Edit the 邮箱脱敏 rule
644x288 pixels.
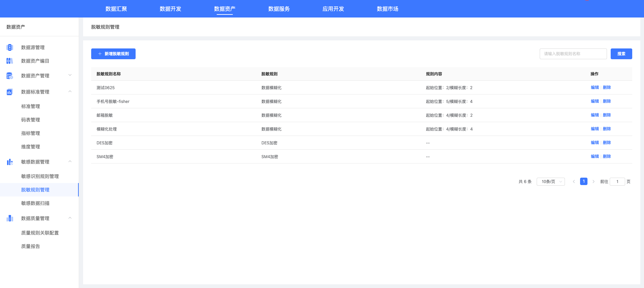click(595, 115)
